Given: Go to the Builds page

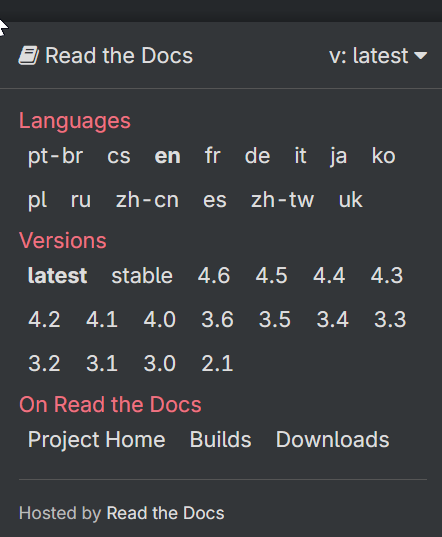Looking at the screenshot, I should click(x=220, y=439).
